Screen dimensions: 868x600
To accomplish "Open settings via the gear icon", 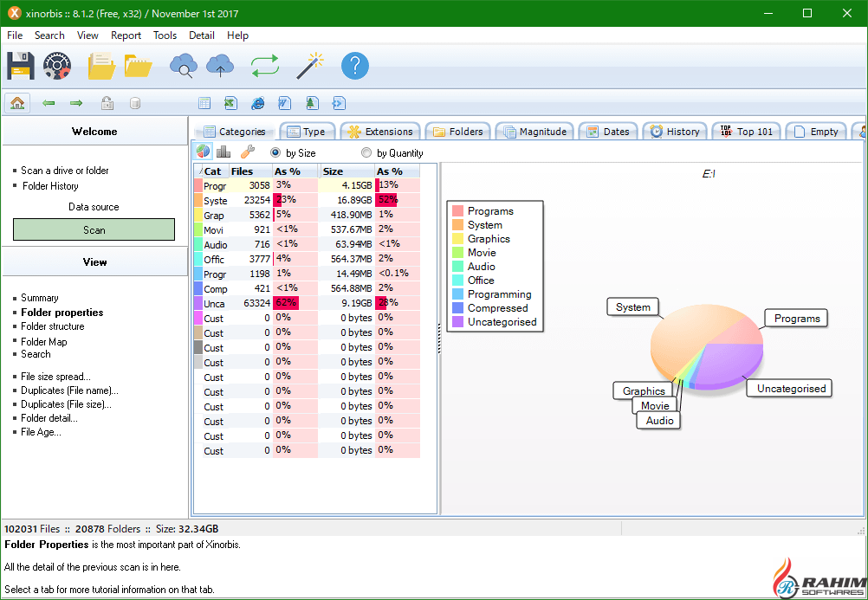I will click(x=57, y=66).
